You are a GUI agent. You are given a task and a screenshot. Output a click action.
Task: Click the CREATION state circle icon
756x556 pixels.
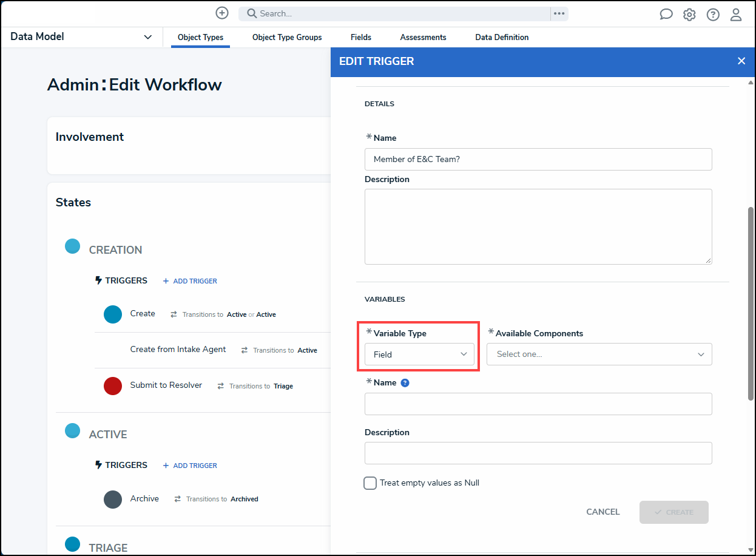tap(73, 246)
